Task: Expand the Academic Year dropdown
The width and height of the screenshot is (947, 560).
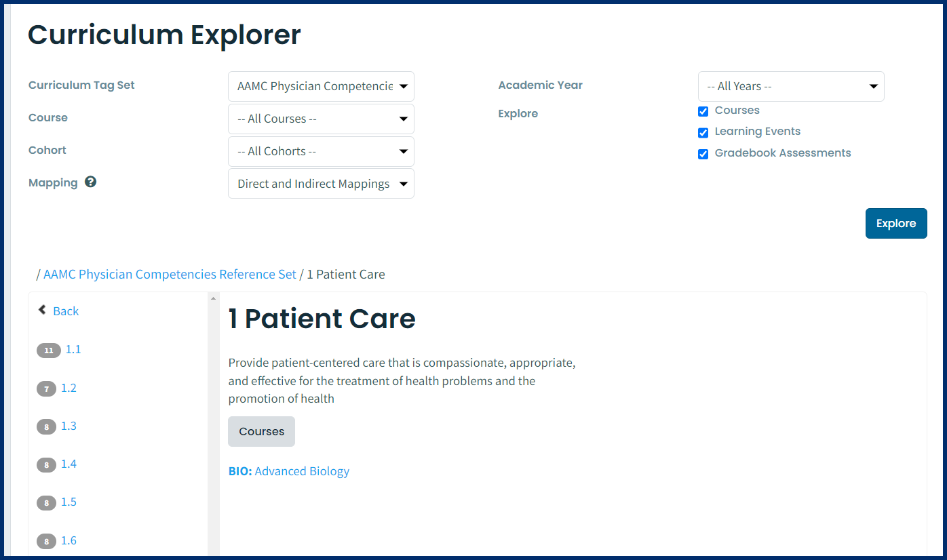Action: tap(790, 86)
